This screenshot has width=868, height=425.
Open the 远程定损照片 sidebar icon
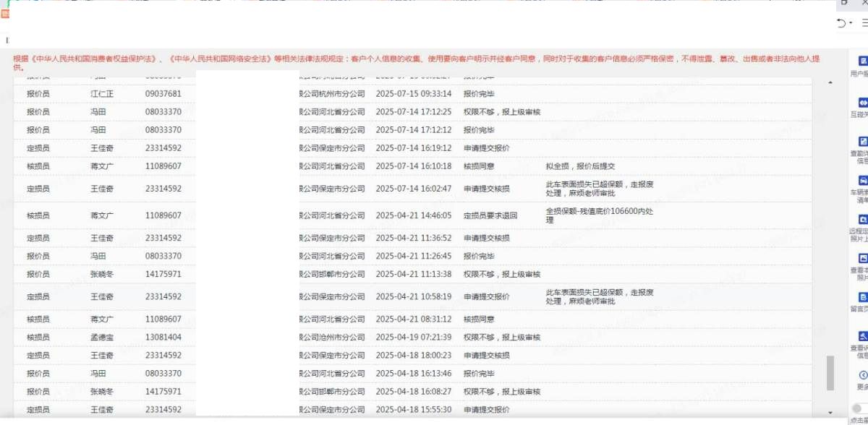pyautogui.click(x=862, y=219)
